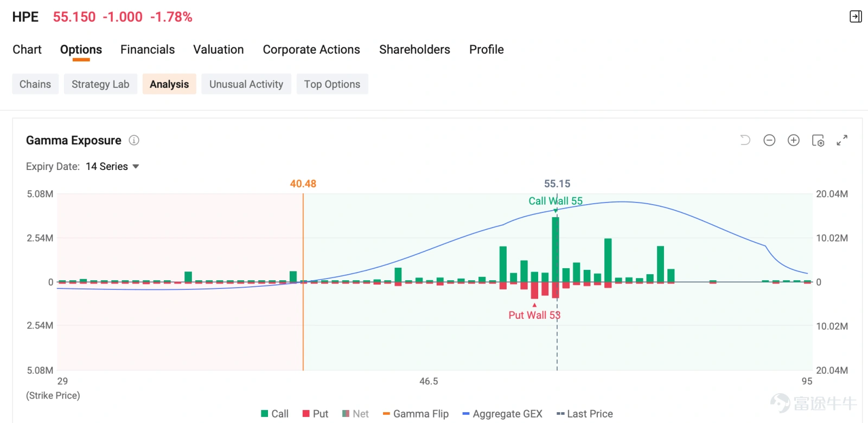Select the Options tab
Screen dimensions: 868x423
coord(81,49)
